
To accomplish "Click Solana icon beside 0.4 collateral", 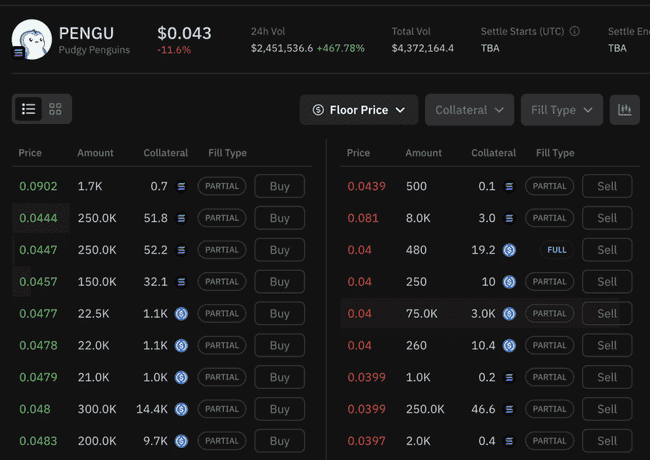I will coord(509,441).
